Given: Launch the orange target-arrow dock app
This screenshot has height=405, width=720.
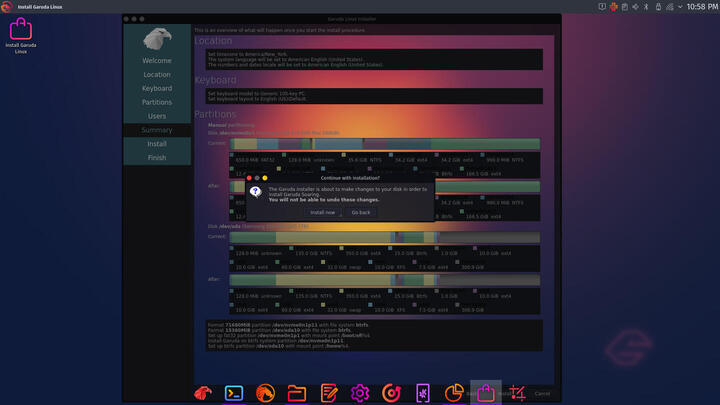Looking at the screenshot, I should pyautogui.click(x=391, y=393).
